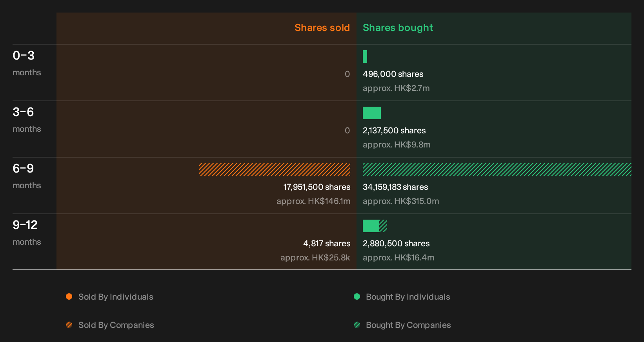Select the 3-6 months shares bought bar
The width and height of the screenshot is (644, 342).
372,113
